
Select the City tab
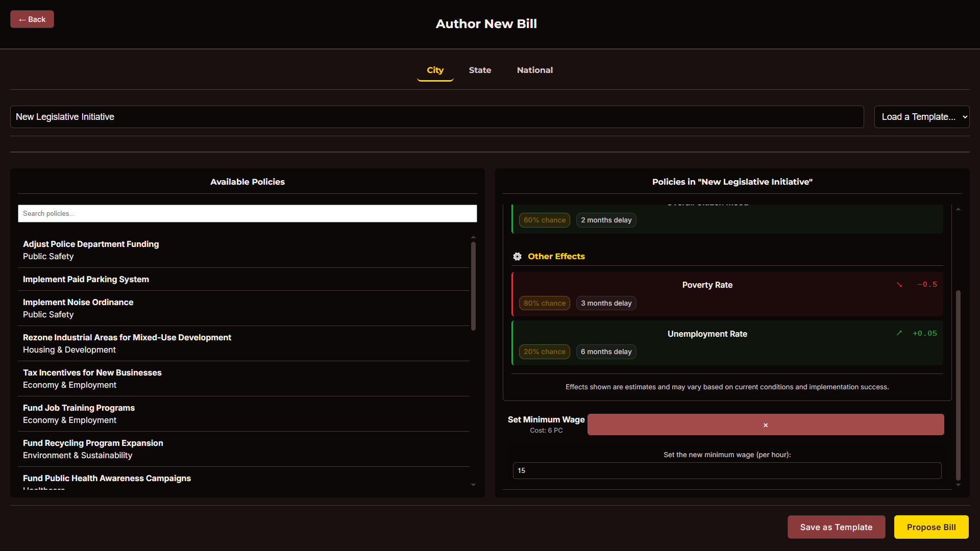435,70
